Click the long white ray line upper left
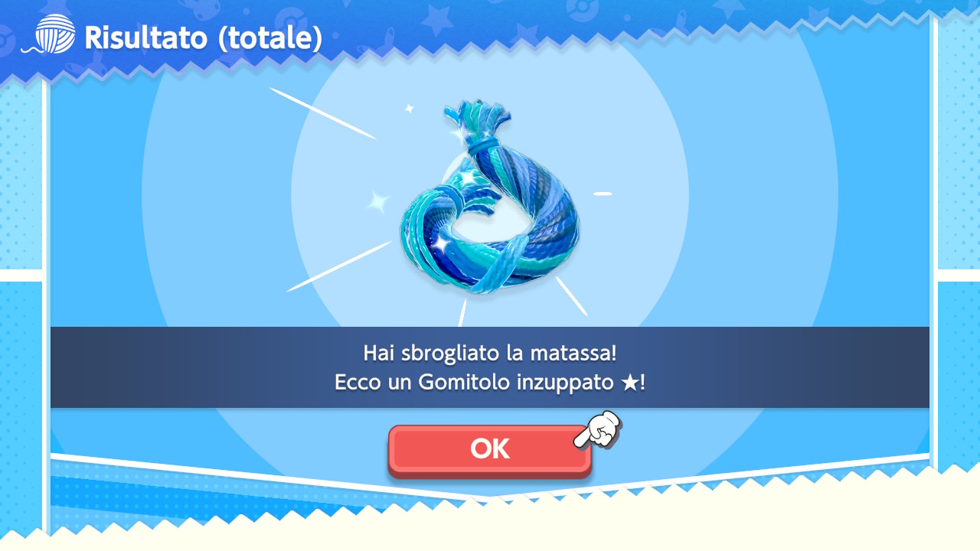Viewport: 980px width, 551px height. tap(322, 113)
